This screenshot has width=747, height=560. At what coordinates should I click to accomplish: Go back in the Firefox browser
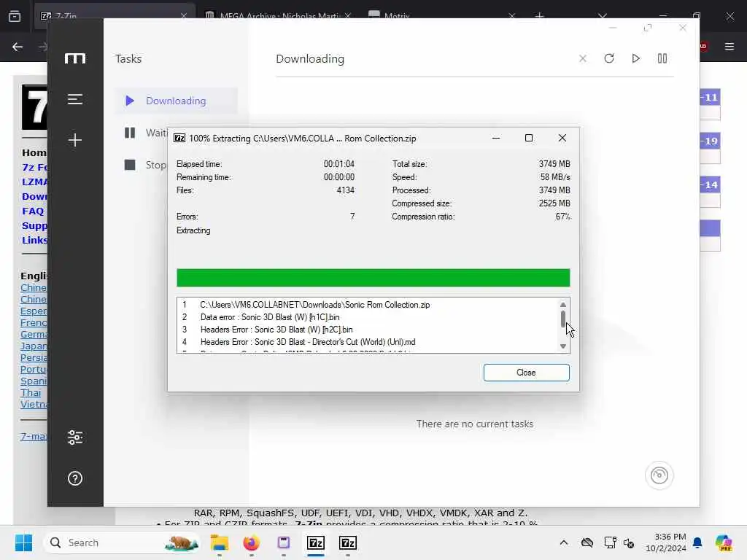(x=18, y=47)
